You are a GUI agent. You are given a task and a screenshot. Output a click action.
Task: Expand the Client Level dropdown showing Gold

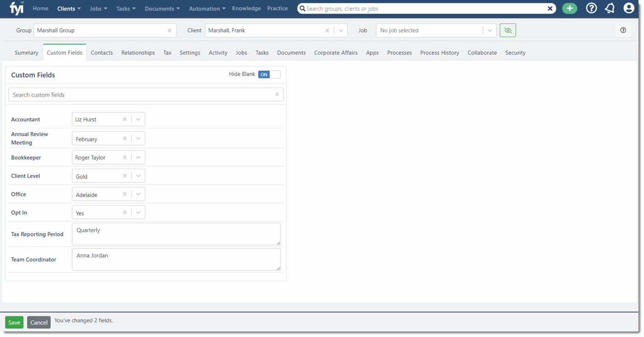tap(138, 176)
